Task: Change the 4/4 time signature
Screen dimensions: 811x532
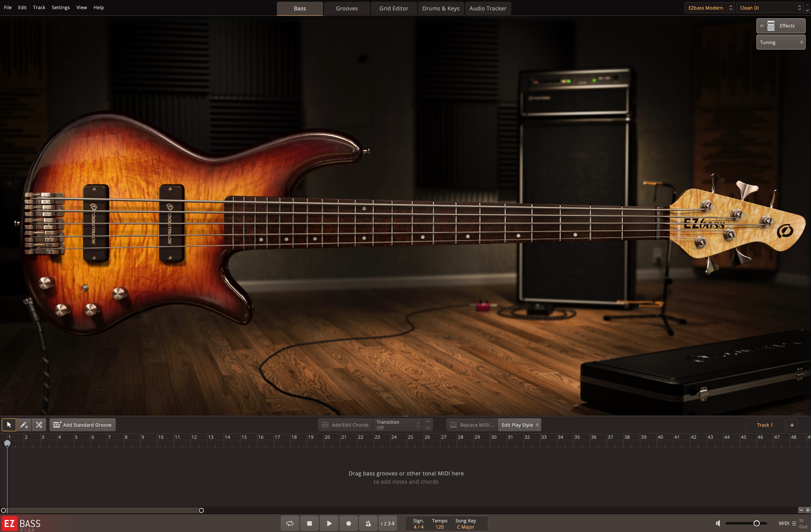Action: click(x=418, y=527)
